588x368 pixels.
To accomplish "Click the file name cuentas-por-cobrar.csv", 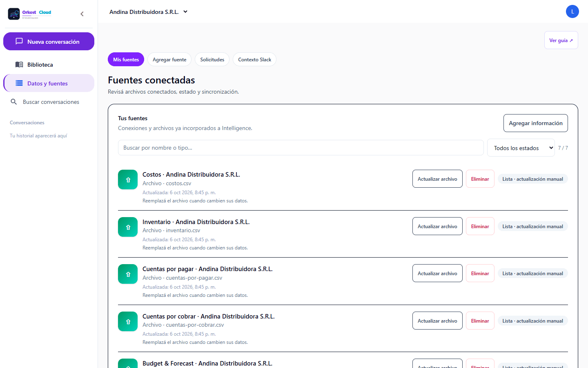I will point(195,325).
